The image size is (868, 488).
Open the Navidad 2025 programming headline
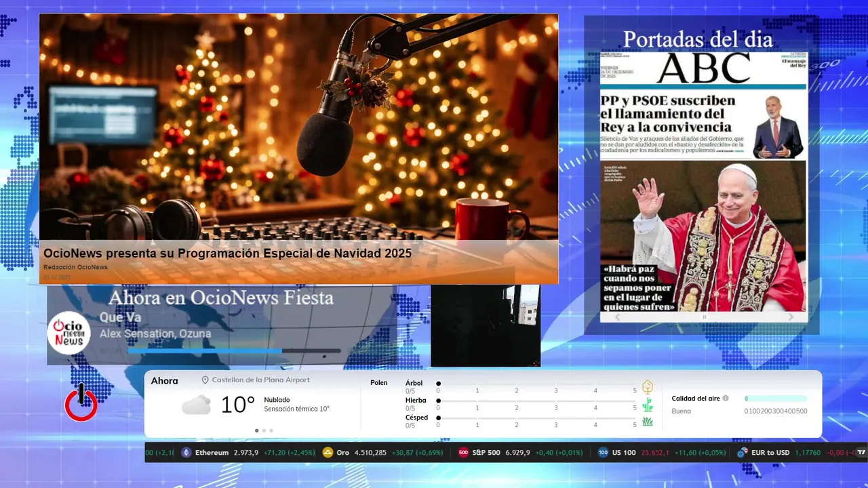[228, 253]
